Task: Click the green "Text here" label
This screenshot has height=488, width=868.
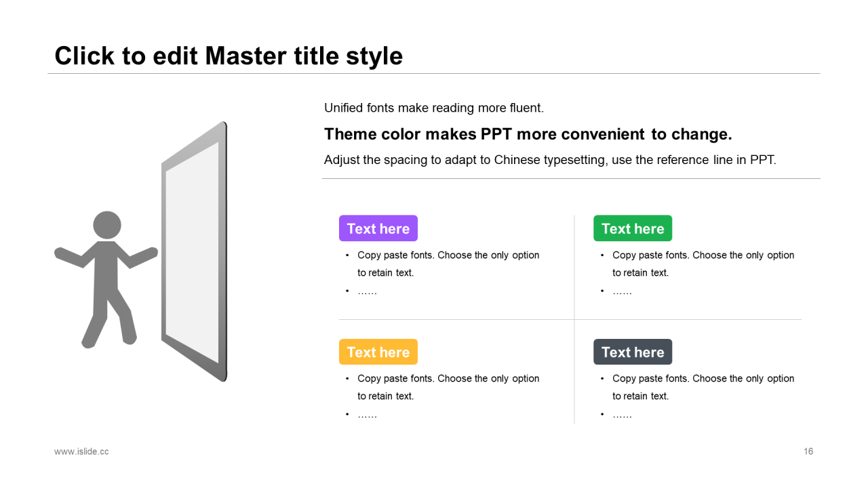Action: pos(633,228)
